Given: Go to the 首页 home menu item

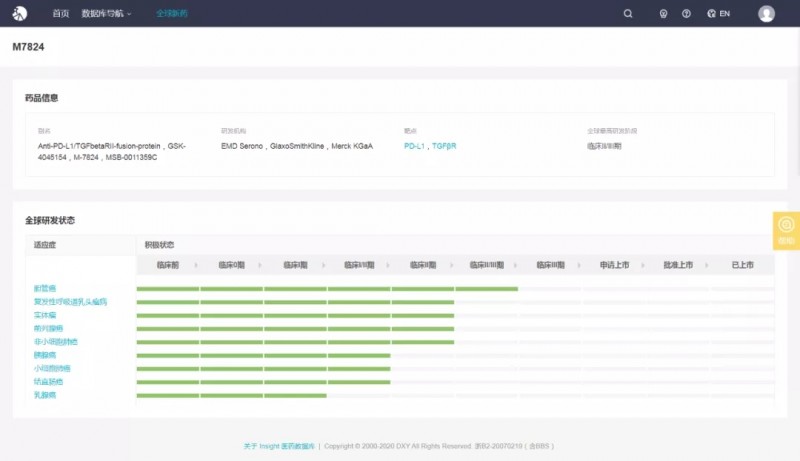Looking at the screenshot, I should click(61, 14).
